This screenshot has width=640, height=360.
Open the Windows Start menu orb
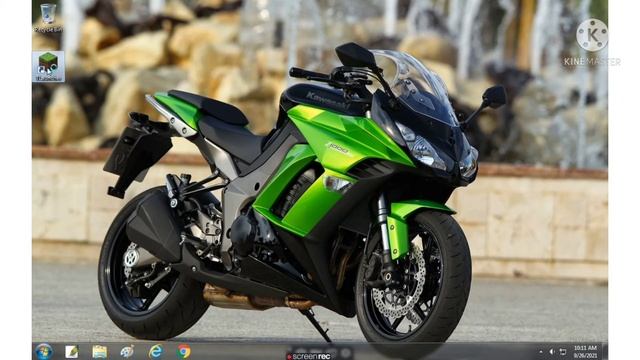[x=44, y=351]
